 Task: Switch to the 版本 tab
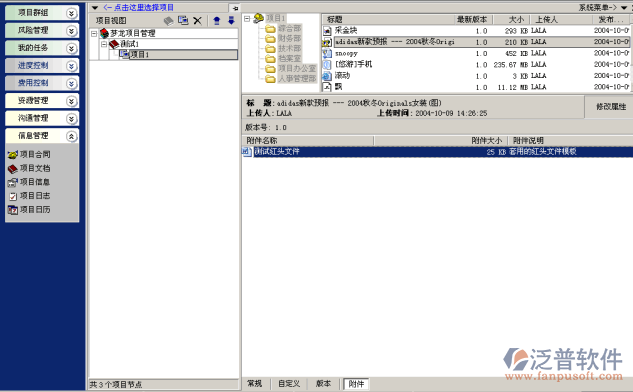tap(323, 384)
